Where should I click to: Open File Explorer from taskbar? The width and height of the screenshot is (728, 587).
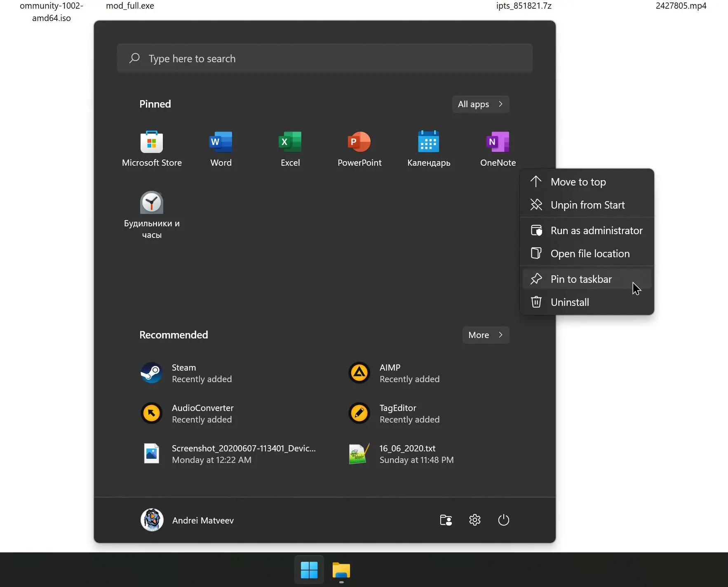pyautogui.click(x=341, y=570)
